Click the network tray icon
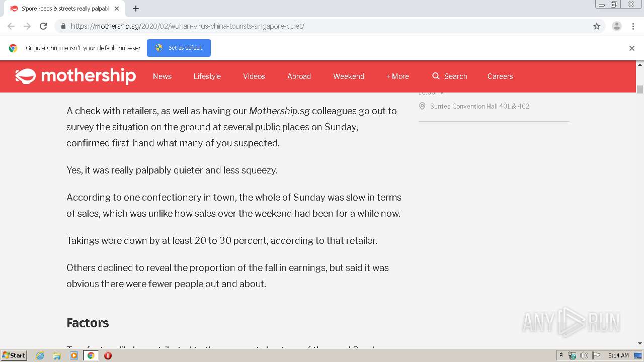Screen dimensions: 644x362 (572, 355)
